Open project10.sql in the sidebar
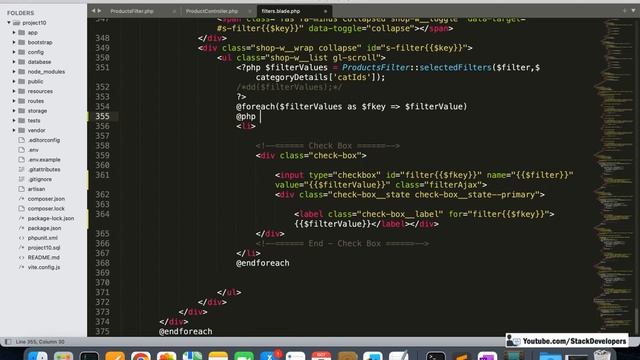Screen dimensions: 640x360 pyautogui.click(x=44, y=248)
